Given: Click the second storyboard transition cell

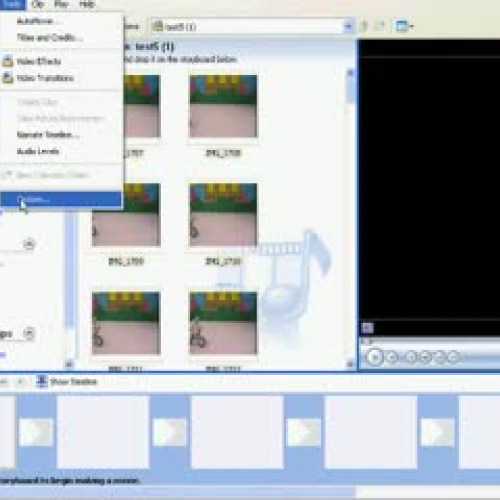Looking at the screenshot, I should [169, 432].
